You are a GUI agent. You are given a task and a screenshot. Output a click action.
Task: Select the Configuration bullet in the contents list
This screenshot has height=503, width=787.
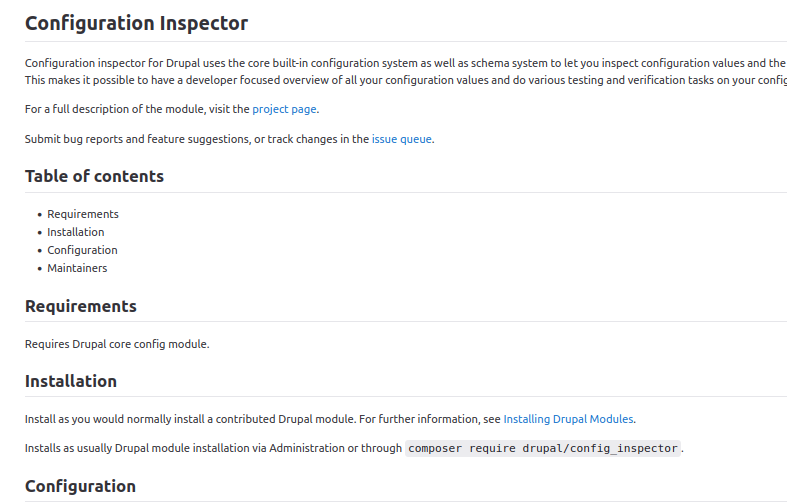(82, 250)
